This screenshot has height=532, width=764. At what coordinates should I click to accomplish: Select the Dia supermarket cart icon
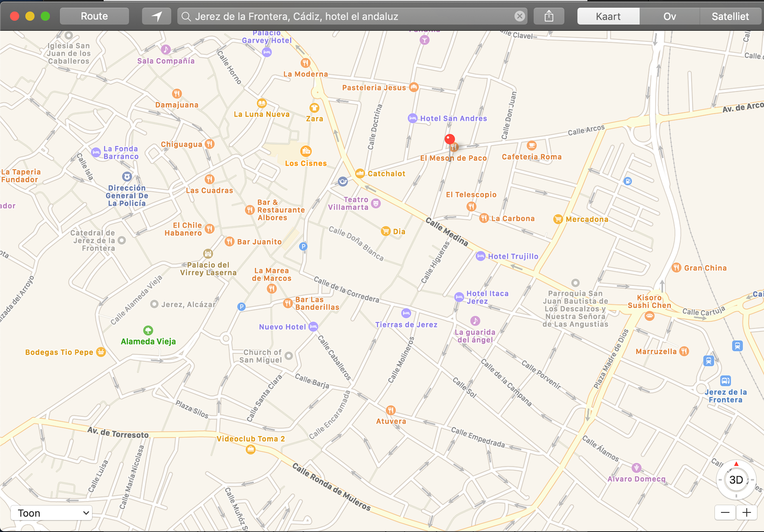(386, 231)
